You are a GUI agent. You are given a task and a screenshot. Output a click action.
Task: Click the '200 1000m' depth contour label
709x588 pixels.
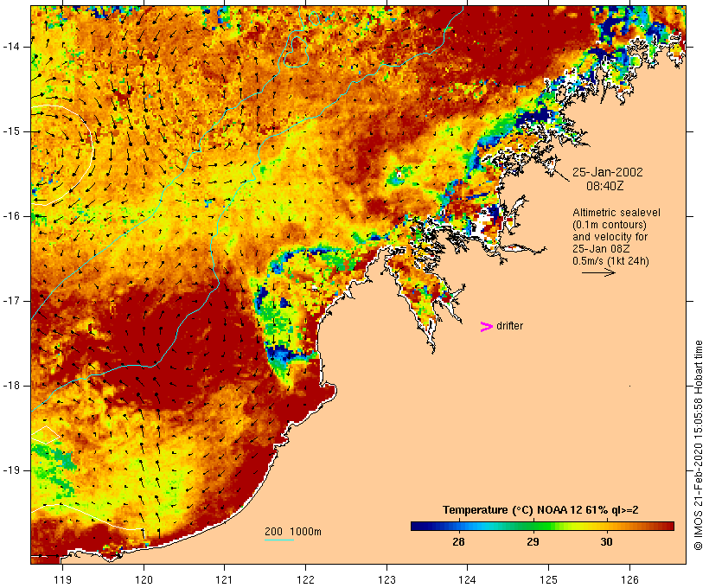[x=293, y=532]
